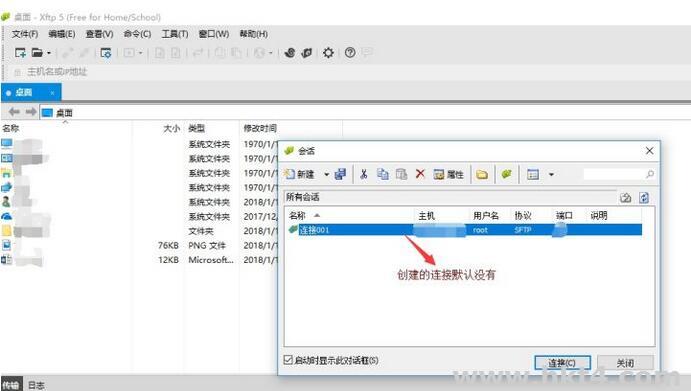Click the new session icon in main toolbar
This screenshot has width=691, height=391.
pyautogui.click(x=20, y=53)
